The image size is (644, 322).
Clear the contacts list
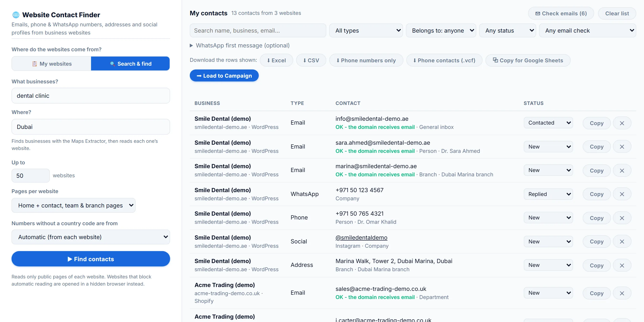(617, 13)
